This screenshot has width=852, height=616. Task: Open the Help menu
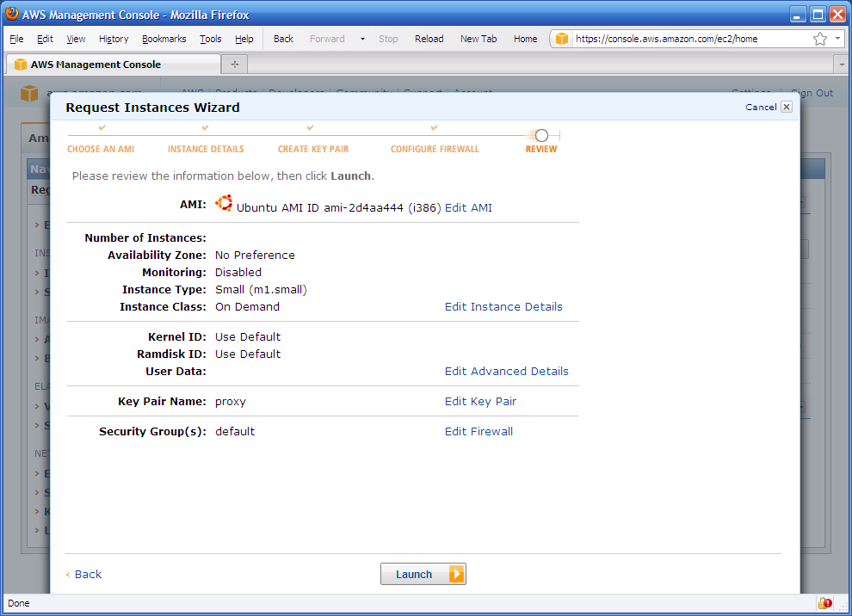click(x=244, y=39)
